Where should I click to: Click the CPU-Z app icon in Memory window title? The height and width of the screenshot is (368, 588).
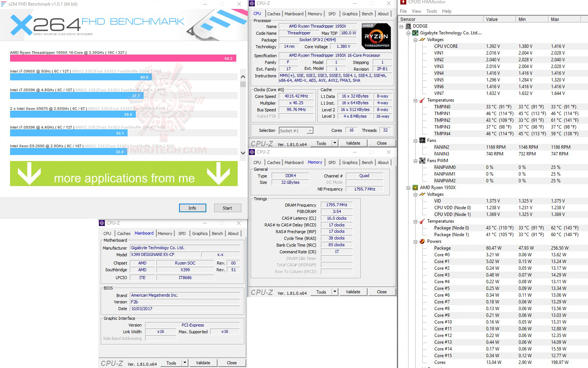pos(252,152)
